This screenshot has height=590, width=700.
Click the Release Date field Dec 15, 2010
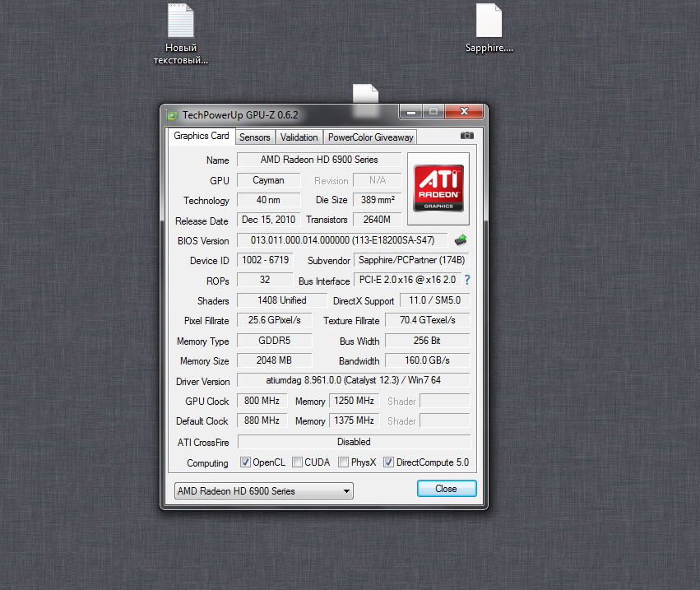pos(268,220)
